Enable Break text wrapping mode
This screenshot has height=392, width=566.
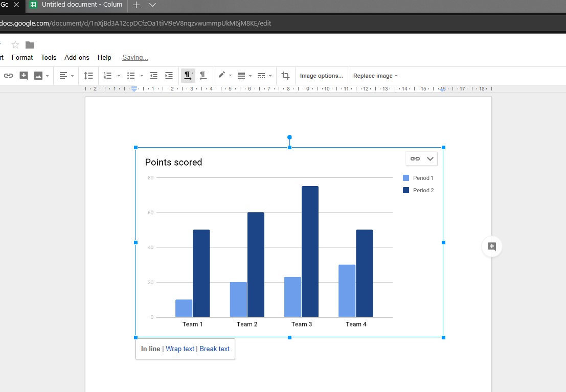[214, 349]
